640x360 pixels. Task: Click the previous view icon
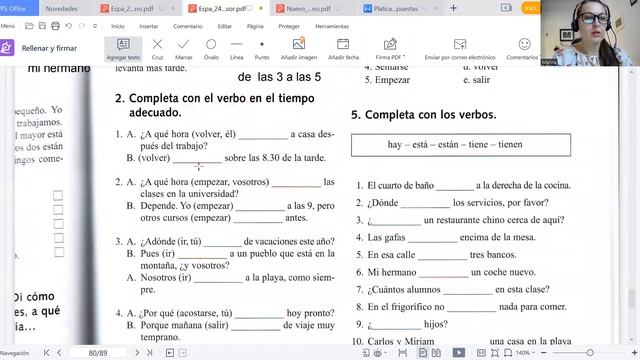[x=170, y=353]
